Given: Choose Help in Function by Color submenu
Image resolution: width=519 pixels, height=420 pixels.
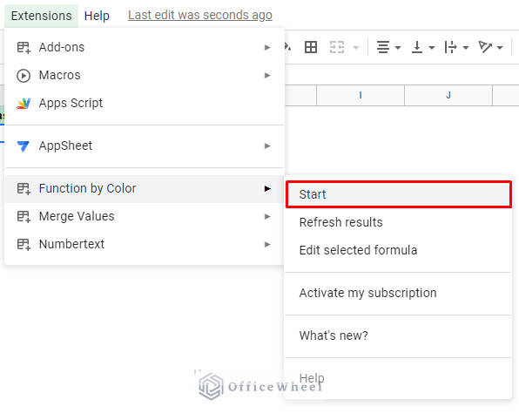Looking at the screenshot, I should (399, 378).
